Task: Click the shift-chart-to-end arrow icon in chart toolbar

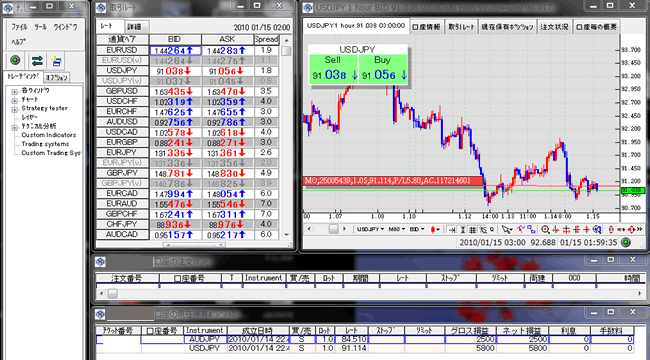Action: click(x=452, y=230)
